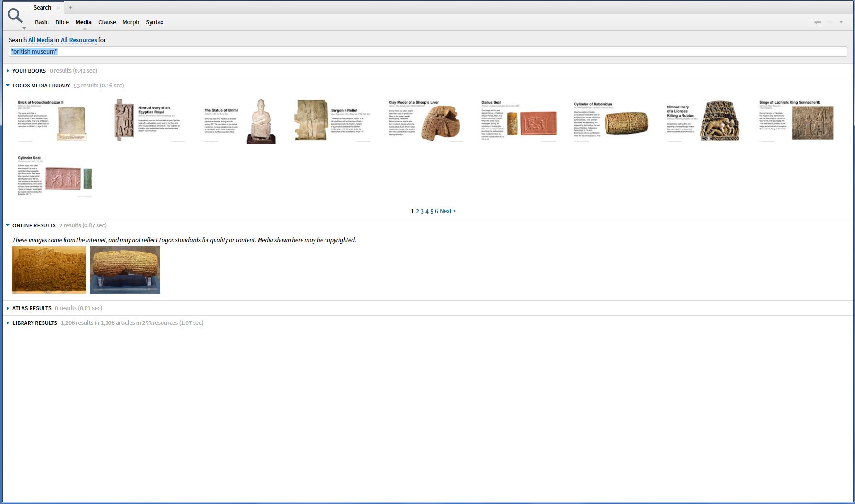Go to results page 3
The width and height of the screenshot is (855, 504).
tap(422, 211)
